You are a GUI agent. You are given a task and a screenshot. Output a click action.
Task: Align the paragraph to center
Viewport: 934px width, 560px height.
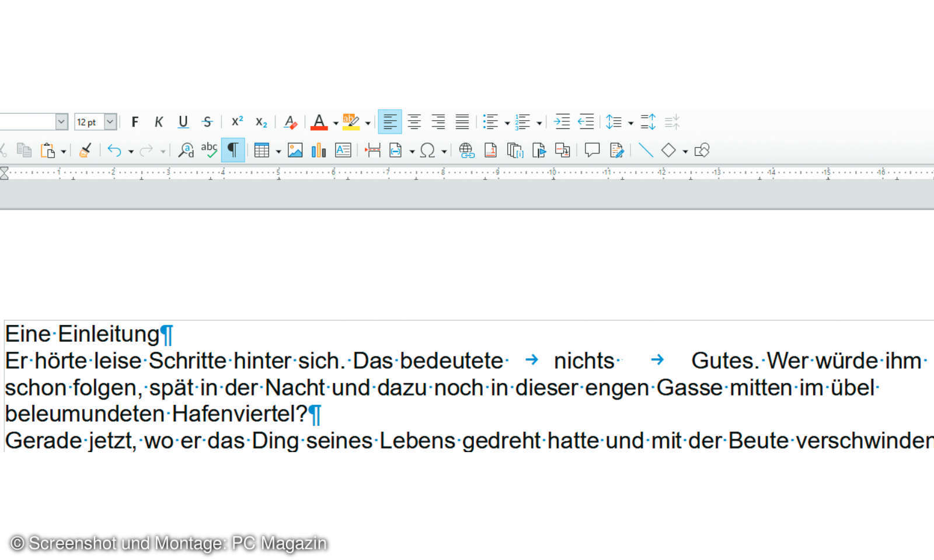[x=414, y=122]
